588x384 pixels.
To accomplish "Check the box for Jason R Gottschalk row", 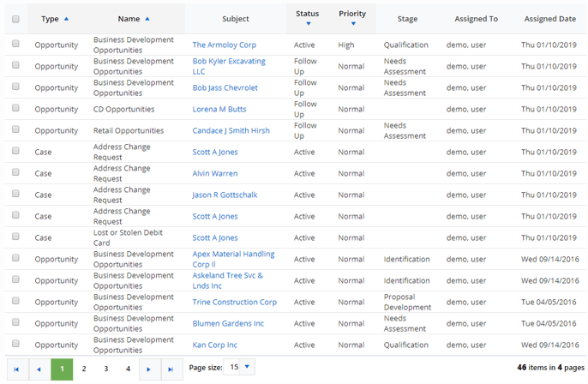I will [15, 193].
